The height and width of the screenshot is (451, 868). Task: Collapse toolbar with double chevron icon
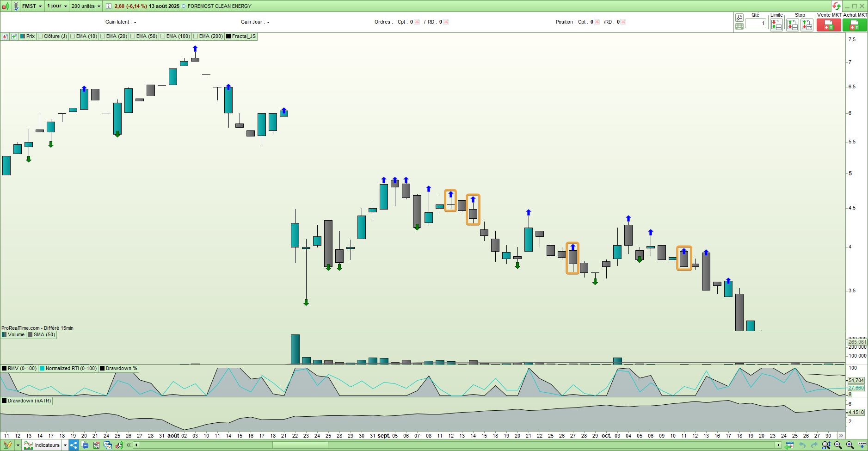click(x=129, y=445)
